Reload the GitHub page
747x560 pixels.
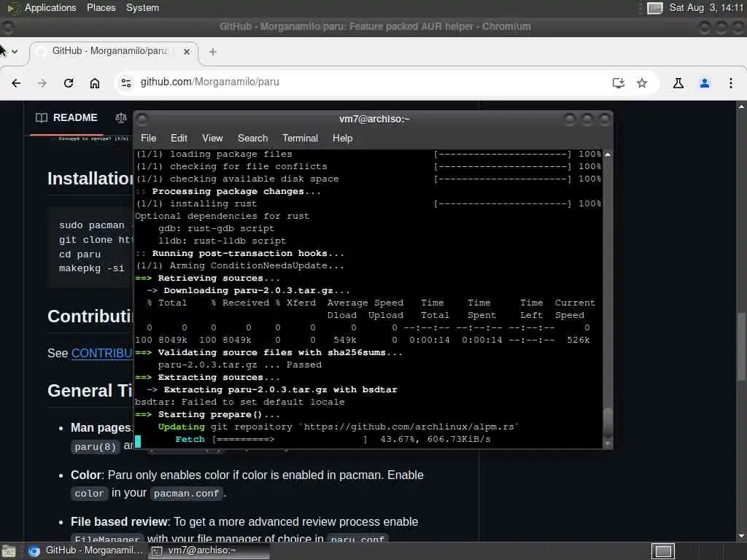pyautogui.click(x=69, y=83)
